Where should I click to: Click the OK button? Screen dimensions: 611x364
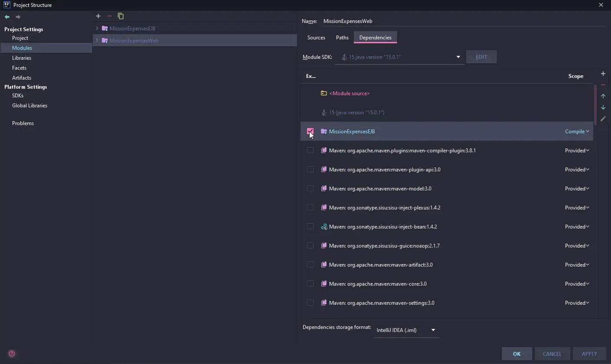coord(517,354)
